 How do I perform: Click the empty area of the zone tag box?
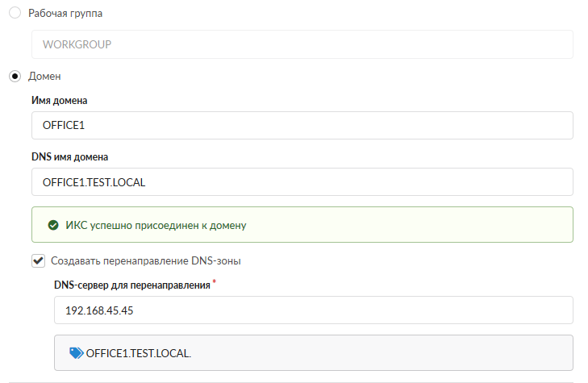(x=387, y=352)
